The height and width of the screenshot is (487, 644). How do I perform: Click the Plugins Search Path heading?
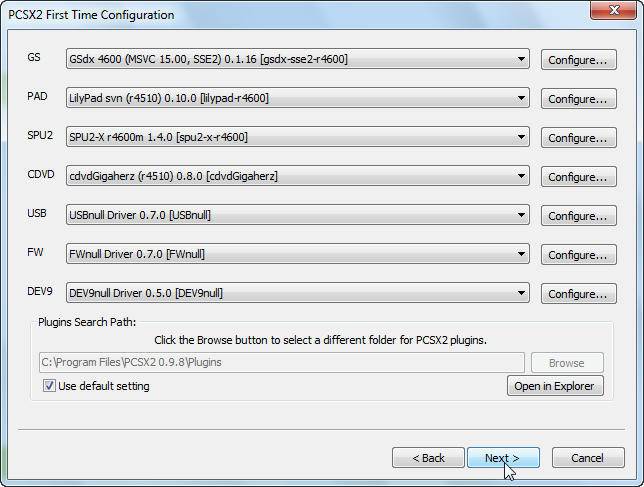pyautogui.click(x=87, y=322)
